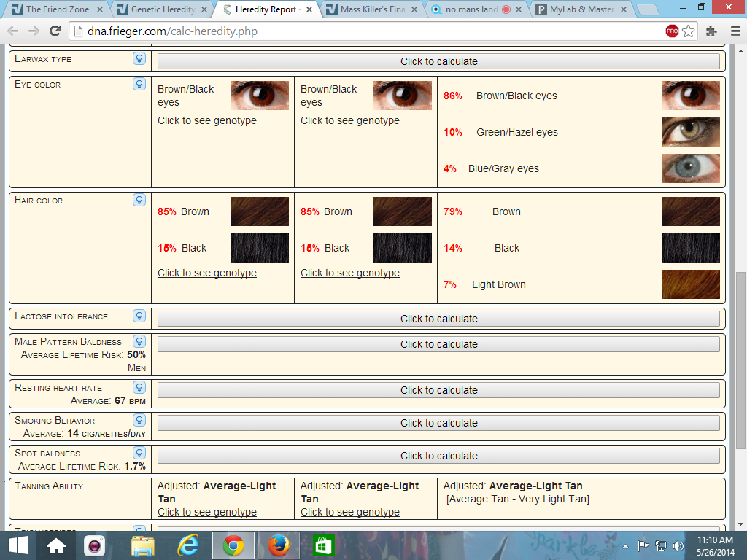Calculate the Resting heart rate result
Image resolution: width=747 pixels, height=560 pixels.
tap(438, 390)
